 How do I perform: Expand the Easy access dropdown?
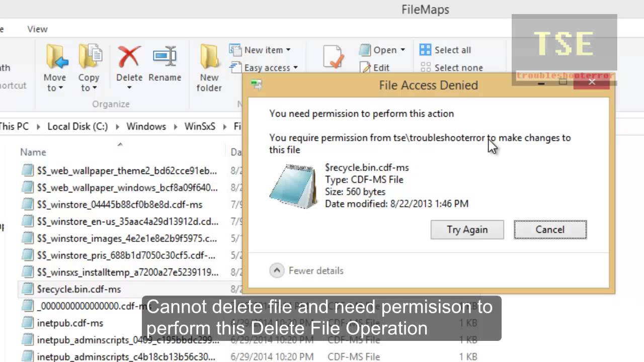(295, 67)
